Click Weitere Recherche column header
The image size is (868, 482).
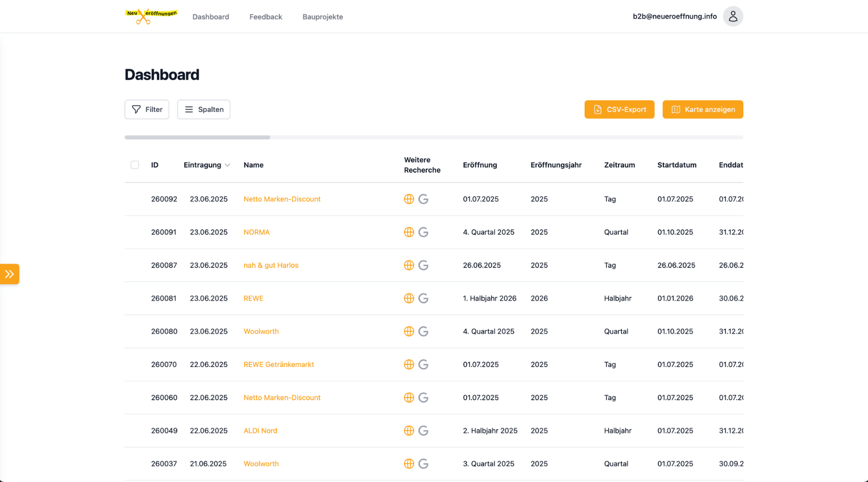422,165
